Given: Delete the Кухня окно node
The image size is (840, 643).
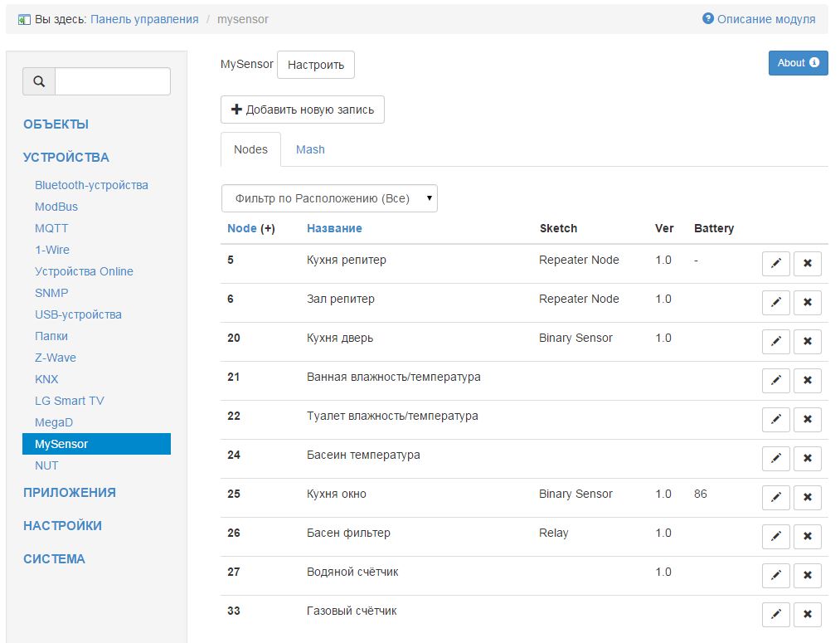Looking at the screenshot, I should click(x=807, y=498).
